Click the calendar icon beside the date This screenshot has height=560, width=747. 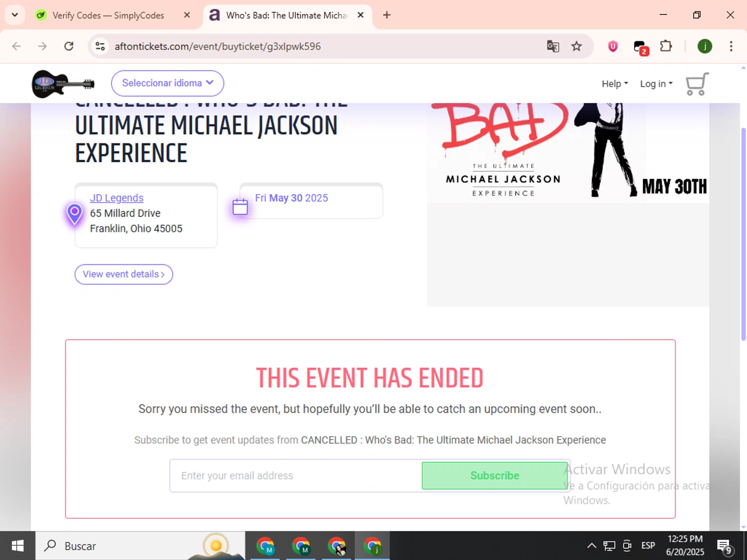coord(240,207)
